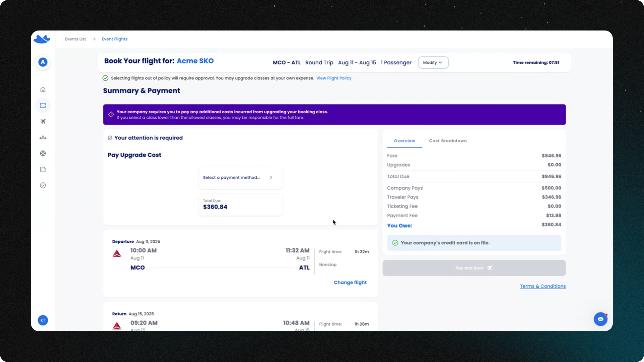The width and height of the screenshot is (644, 362).
Task: Switch to the Cost Breakdown tab
Action: click(448, 141)
